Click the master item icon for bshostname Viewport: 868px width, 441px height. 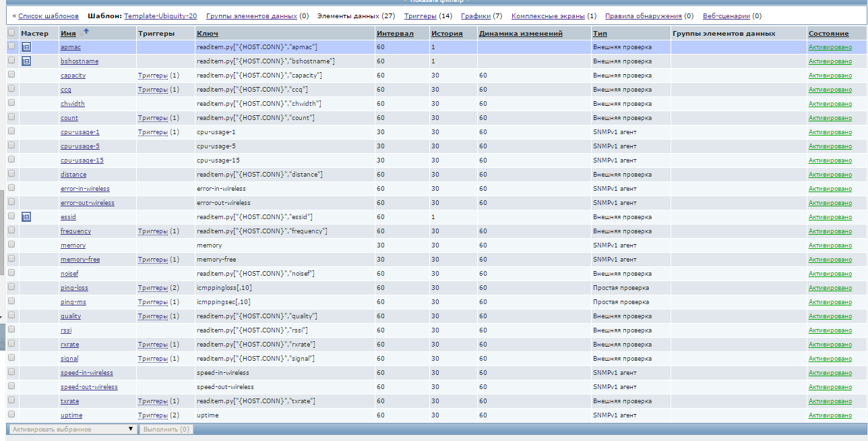[x=26, y=61]
